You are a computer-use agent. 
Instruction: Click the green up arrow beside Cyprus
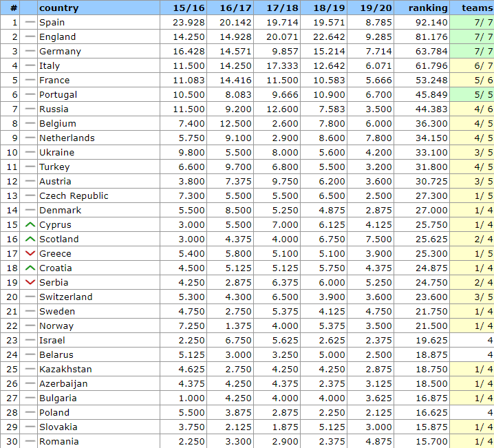point(30,225)
